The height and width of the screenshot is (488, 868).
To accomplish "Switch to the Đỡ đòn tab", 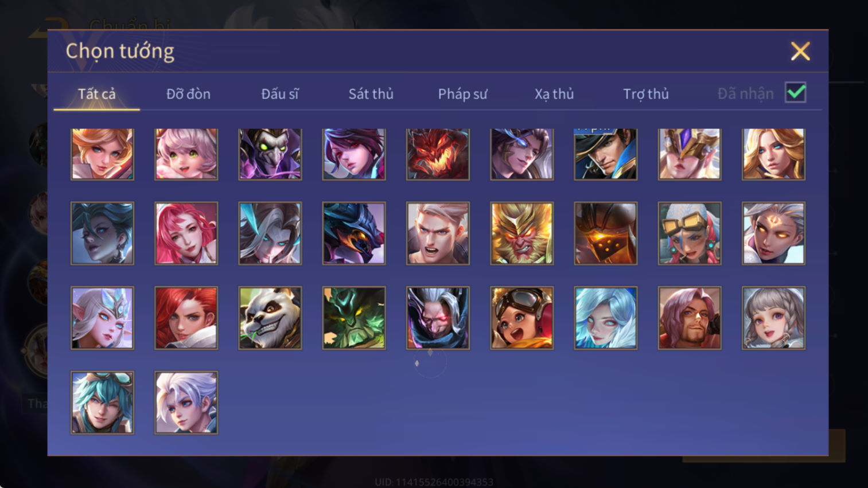I will pos(188,94).
